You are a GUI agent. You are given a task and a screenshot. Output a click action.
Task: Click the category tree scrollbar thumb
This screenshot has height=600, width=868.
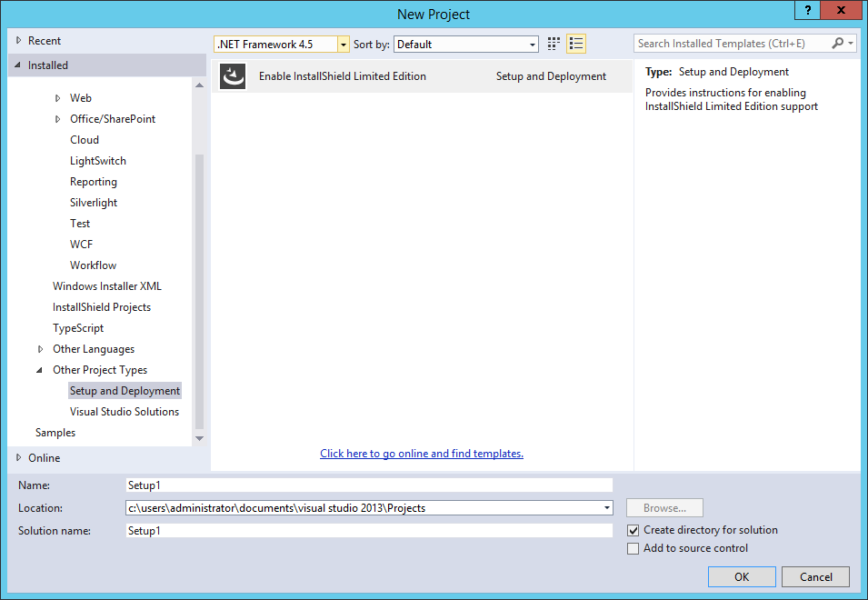pyautogui.click(x=199, y=292)
